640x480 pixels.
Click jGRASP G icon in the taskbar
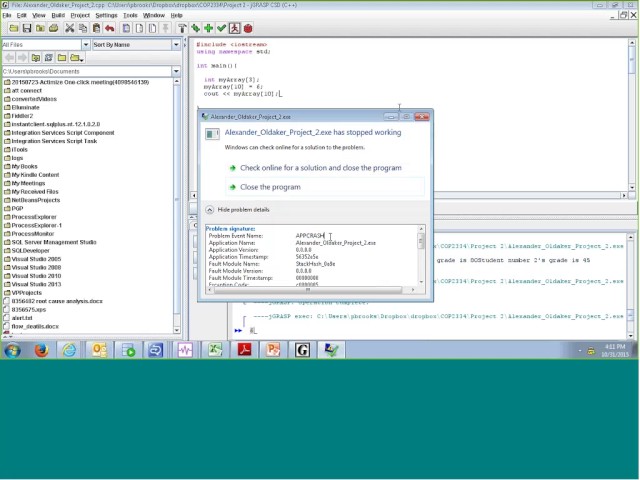pos(302,350)
